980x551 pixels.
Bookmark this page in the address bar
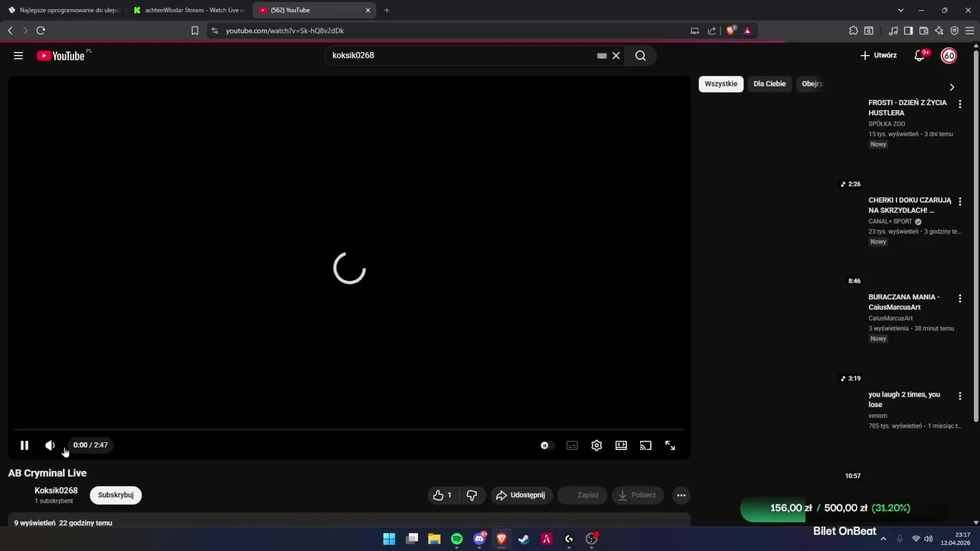pyautogui.click(x=194, y=31)
